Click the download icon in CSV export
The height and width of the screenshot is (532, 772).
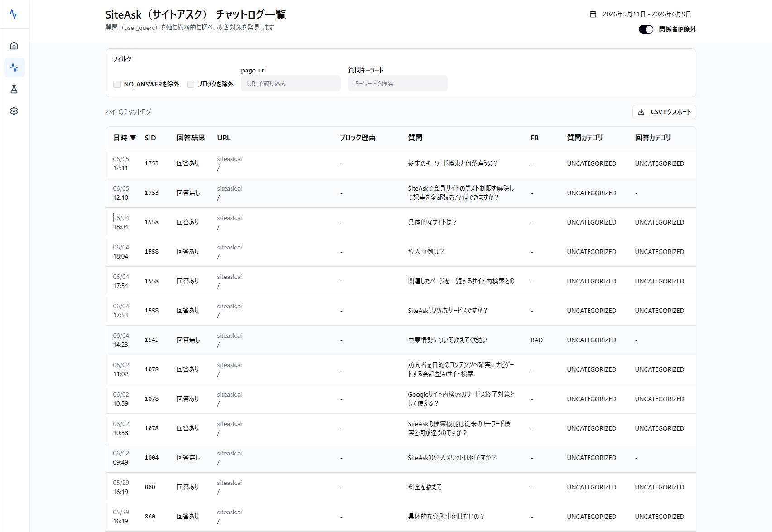(641, 112)
